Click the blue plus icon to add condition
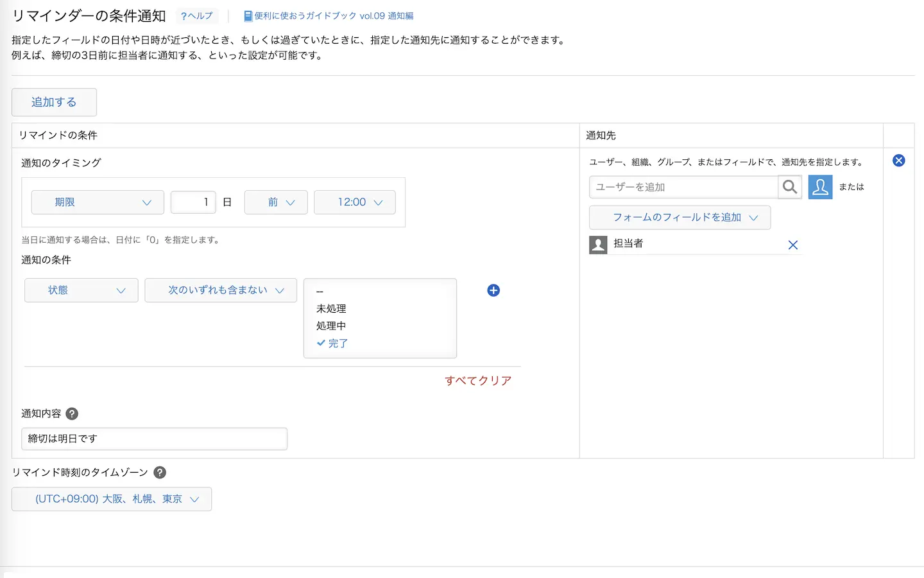The height and width of the screenshot is (578, 924). tap(493, 290)
